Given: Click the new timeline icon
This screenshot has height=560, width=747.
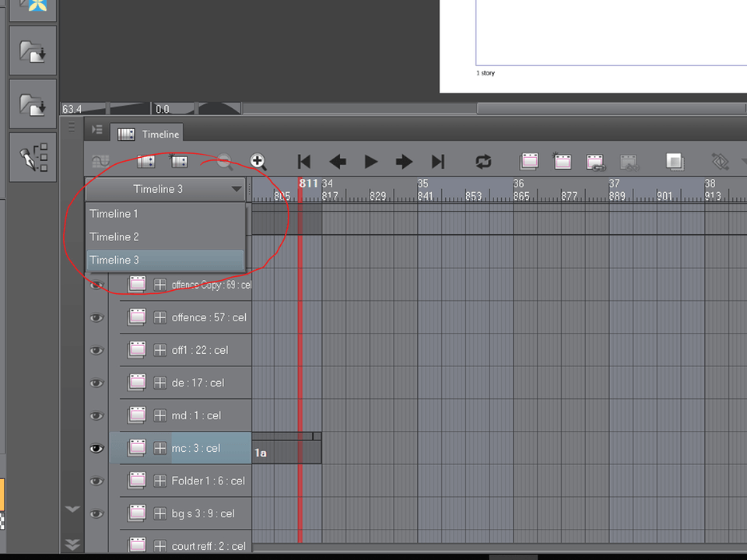Looking at the screenshot, I should tap(146, 162).
